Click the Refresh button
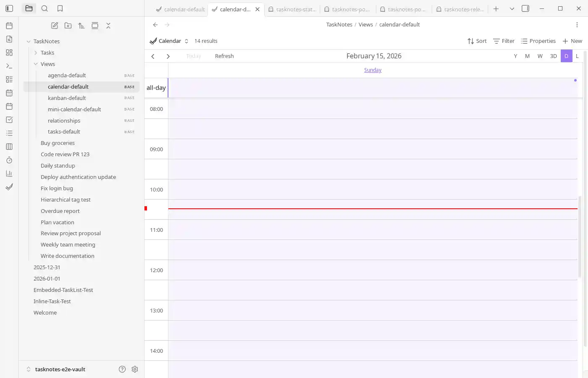The height and width of the screenshot is (378, 588). coord(224,56)
